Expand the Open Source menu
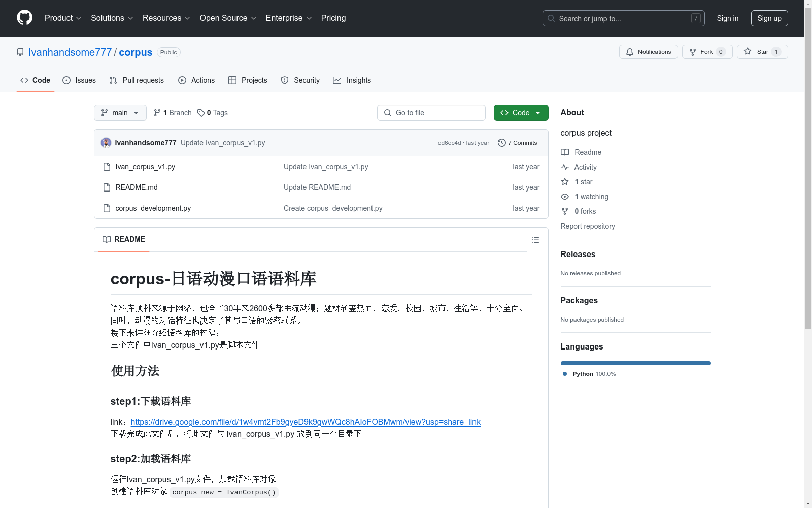Image resolution: width=812 pixels, height=508 pixels. (228, 18)
